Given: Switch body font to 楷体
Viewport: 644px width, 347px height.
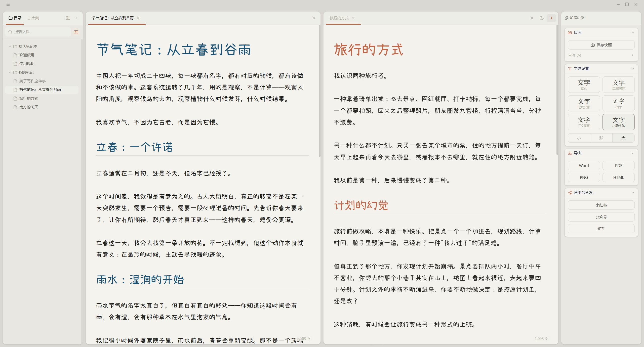Looking at the screenshot, I should point(619,103).
